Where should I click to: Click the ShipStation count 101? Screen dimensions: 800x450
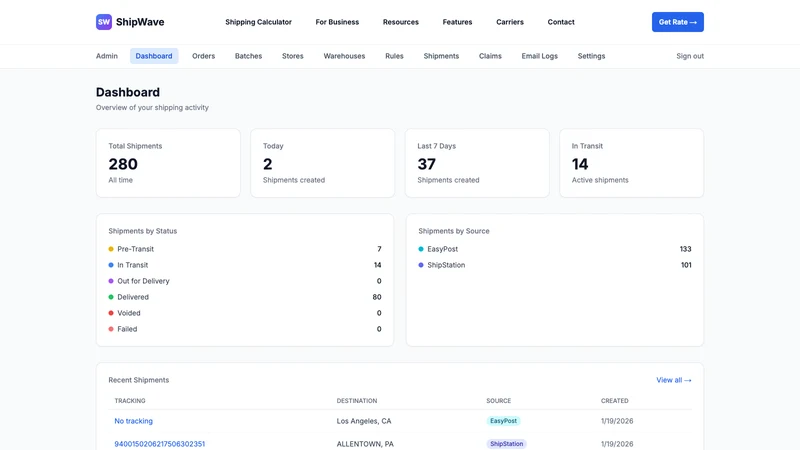tap(686, 265)
